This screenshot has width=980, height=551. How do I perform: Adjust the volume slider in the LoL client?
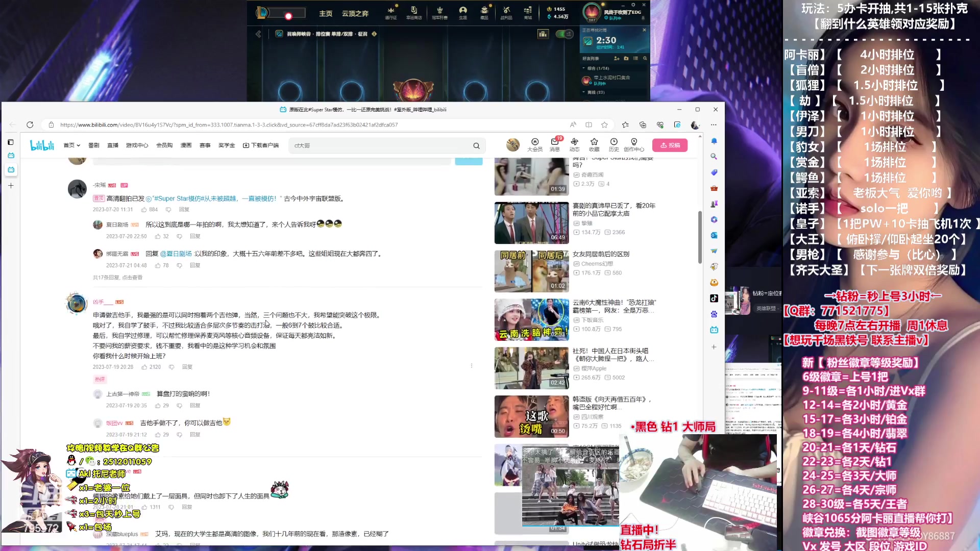(288, 16)
